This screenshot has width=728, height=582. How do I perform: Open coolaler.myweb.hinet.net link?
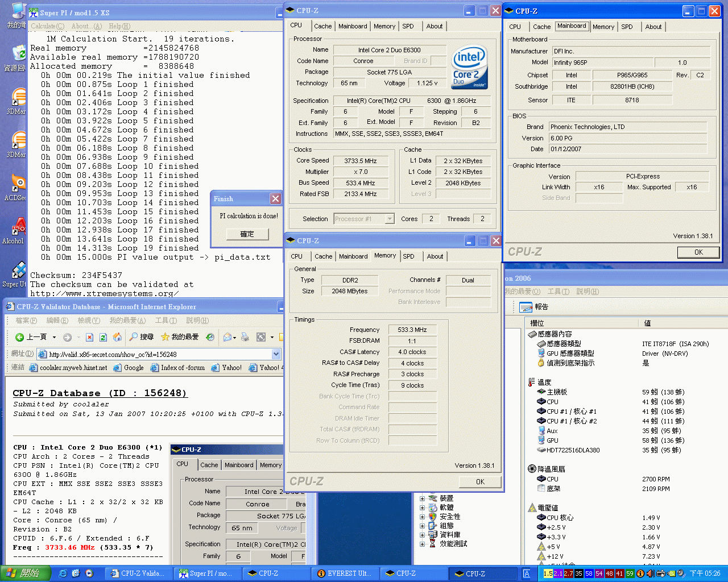tap(69, 368)
